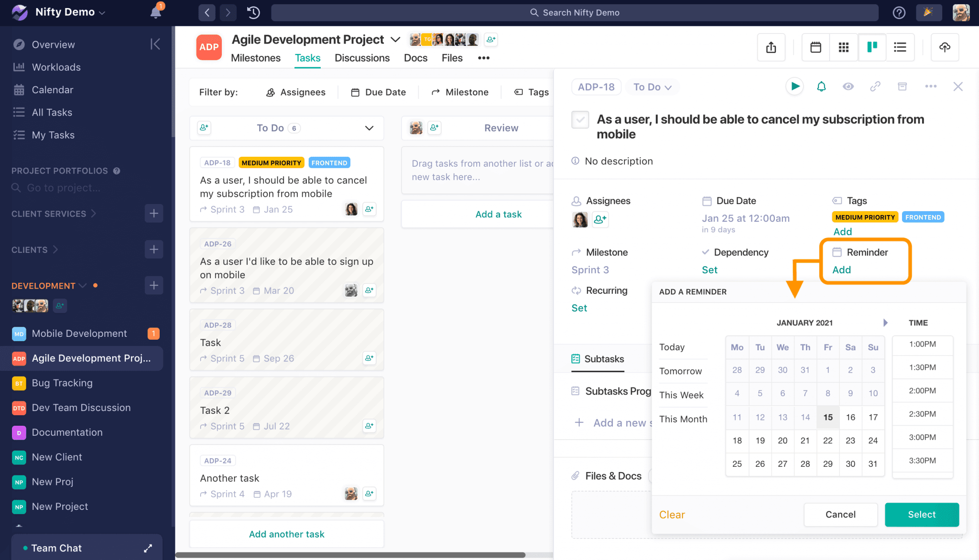Viewport: 979px width, 560px height.
Task: Click the play/timer icon on ADP-18
Action: 795,86
